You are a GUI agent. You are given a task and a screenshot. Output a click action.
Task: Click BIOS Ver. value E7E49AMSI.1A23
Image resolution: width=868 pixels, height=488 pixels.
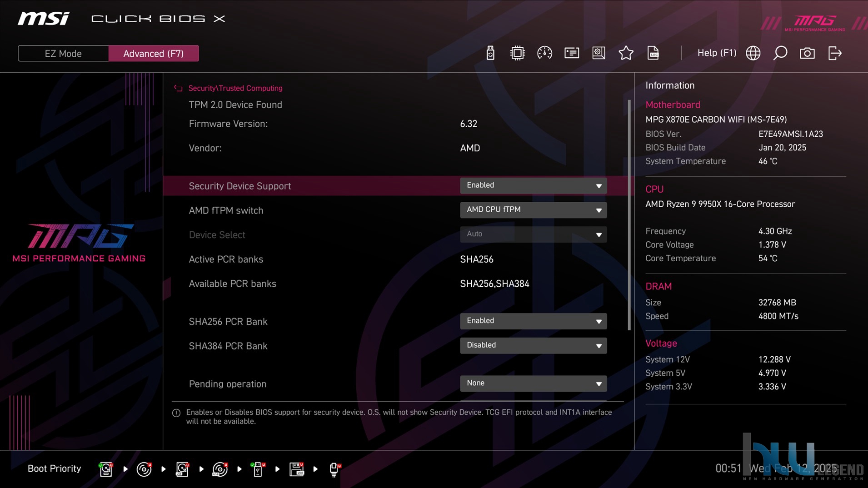[790, 134]
